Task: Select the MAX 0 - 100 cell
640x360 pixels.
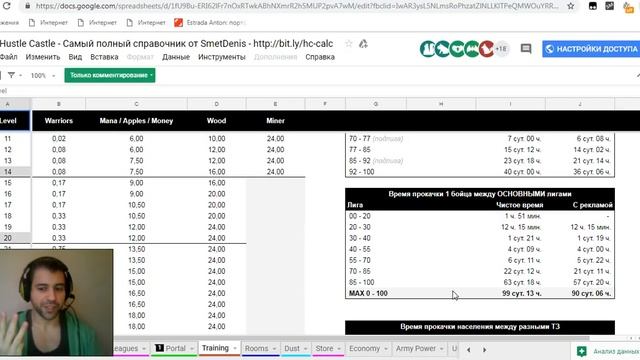Action: 376,293
